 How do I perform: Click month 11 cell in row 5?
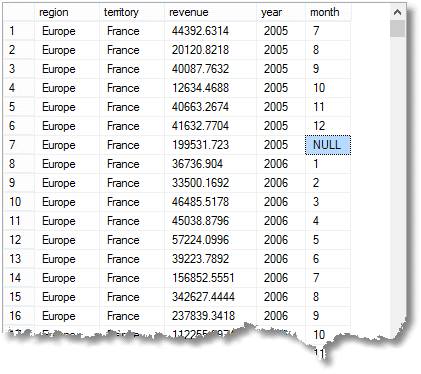tap(328, 107)
